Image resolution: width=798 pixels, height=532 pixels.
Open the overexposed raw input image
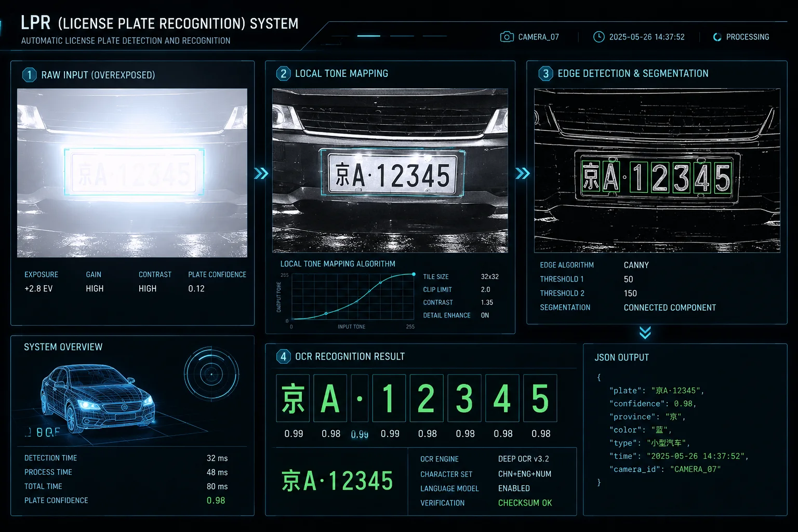tap(132, 173)
